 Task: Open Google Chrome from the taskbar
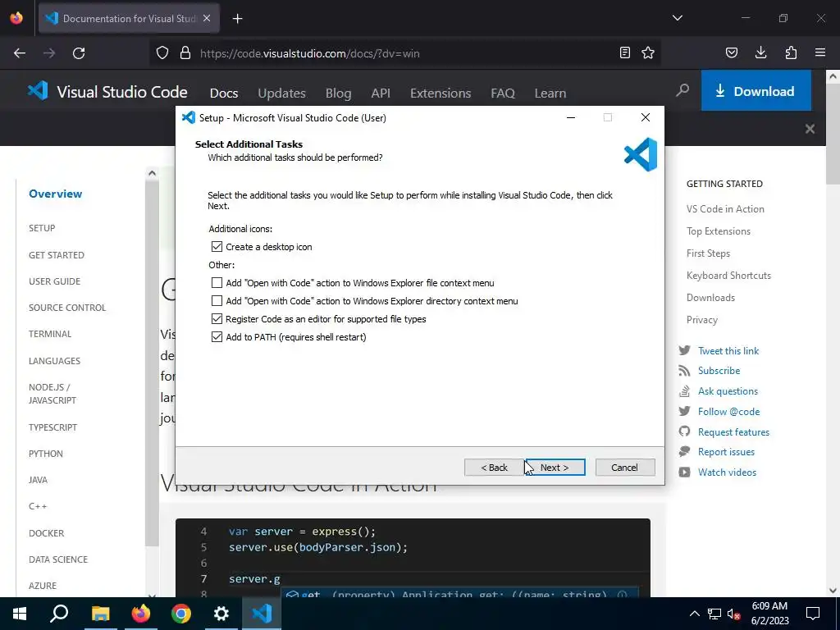point(181,614)
